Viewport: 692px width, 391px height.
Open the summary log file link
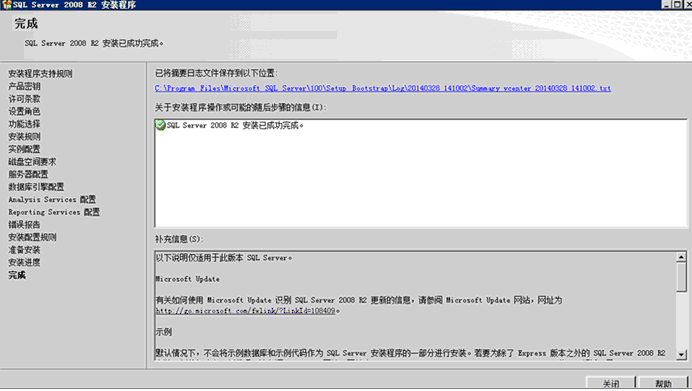(x=383, y=88)
